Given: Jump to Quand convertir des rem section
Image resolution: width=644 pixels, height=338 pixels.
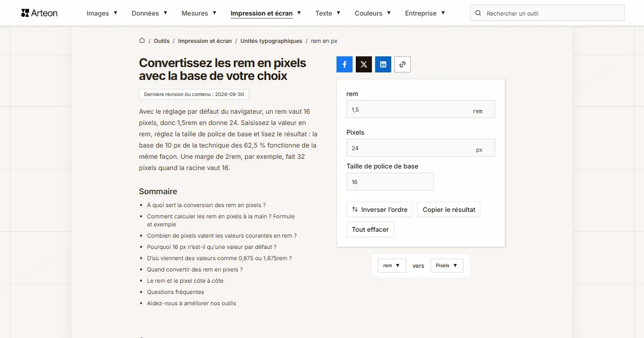Looking at the screenshot, I should tap(195, 269).
